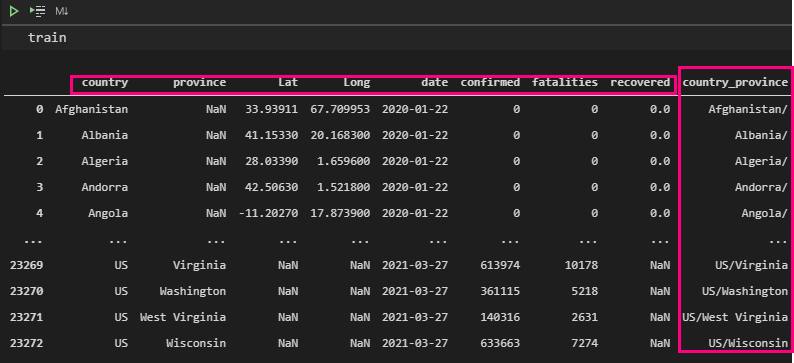Click latitude value 41.15330
Image resolution: width=794 pixels, height=363 pixels.
271,135
